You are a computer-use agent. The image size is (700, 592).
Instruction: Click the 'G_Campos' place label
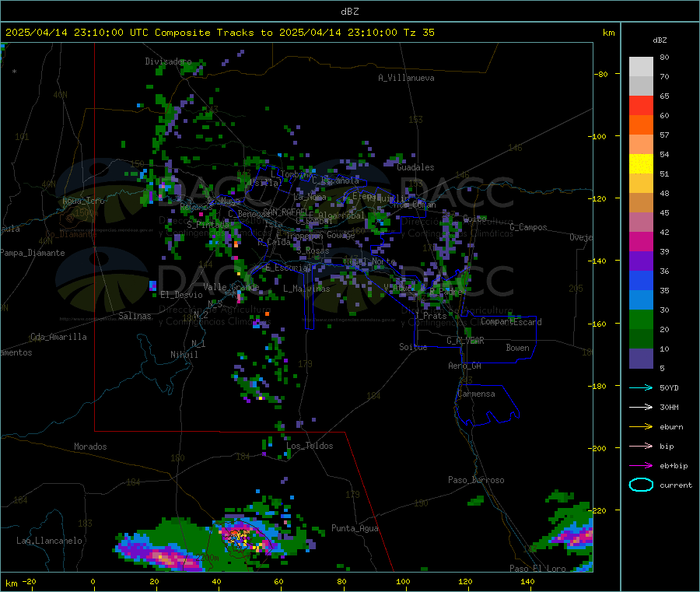click(x=529, y=227)
